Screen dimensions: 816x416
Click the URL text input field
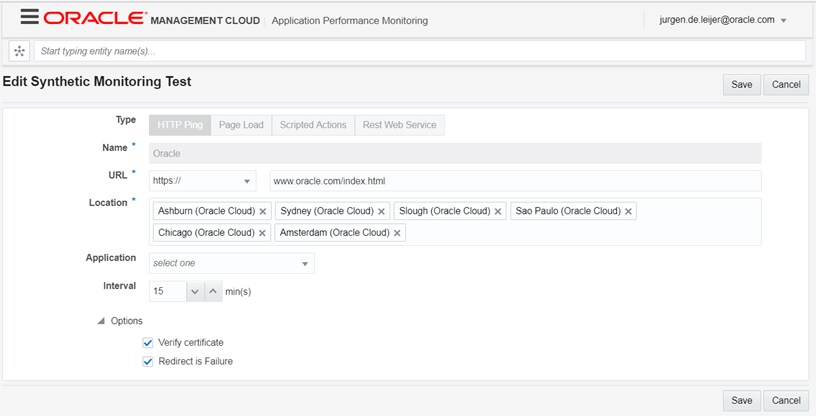tap(515, 181)
